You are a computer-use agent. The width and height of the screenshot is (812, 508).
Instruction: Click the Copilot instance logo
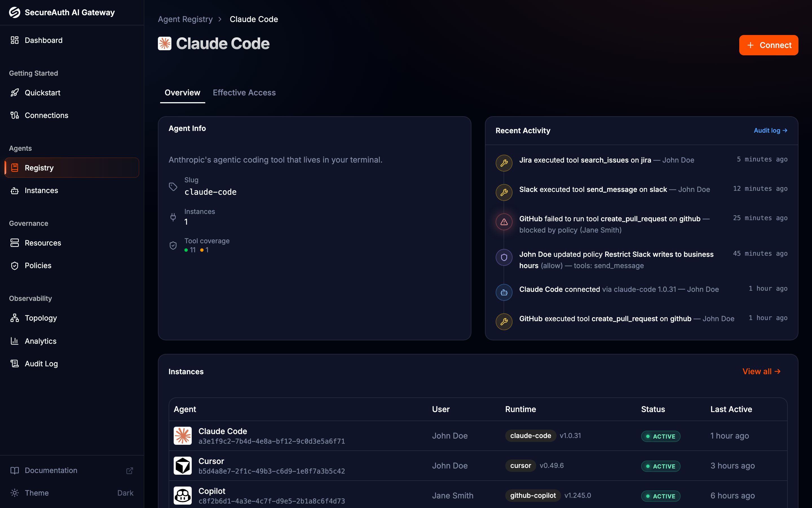click(x=182, y=496)
